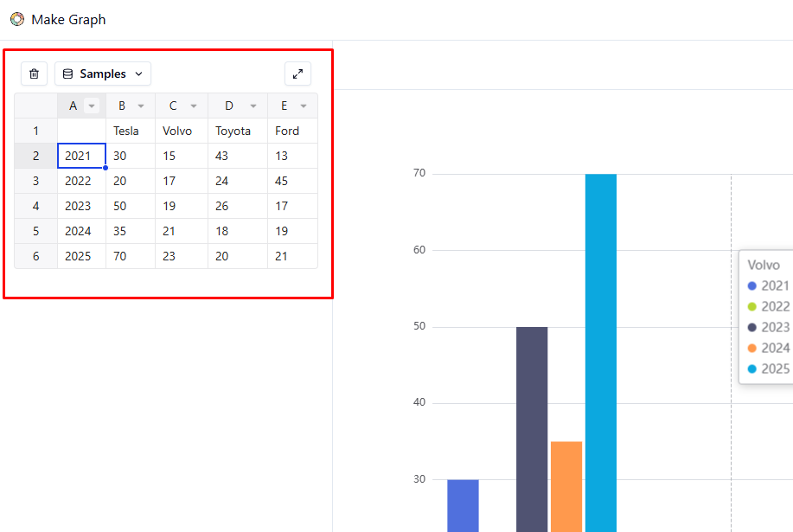Select Tesla 2021 value 30
Screen dimensions: 793x532
tap(131, 156)
